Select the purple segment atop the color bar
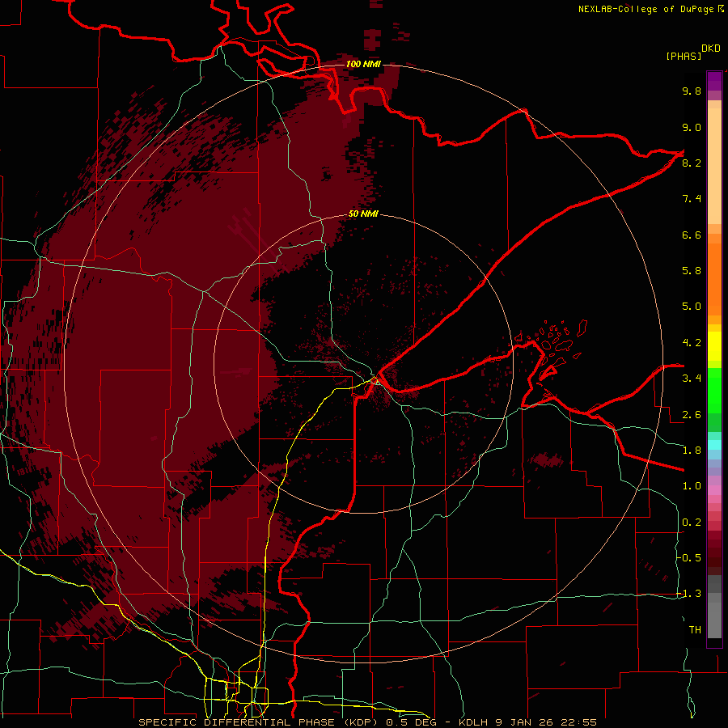This screenshot has width=728, height=728. click(x=714, y=81)
